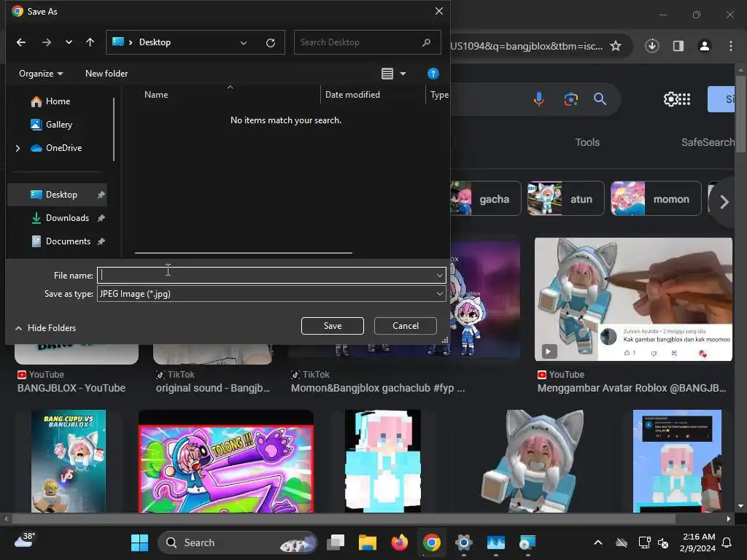Open BANG CUPU VS BANGJBLOX thumbnail
747x560 pixels.
point(69,461)
